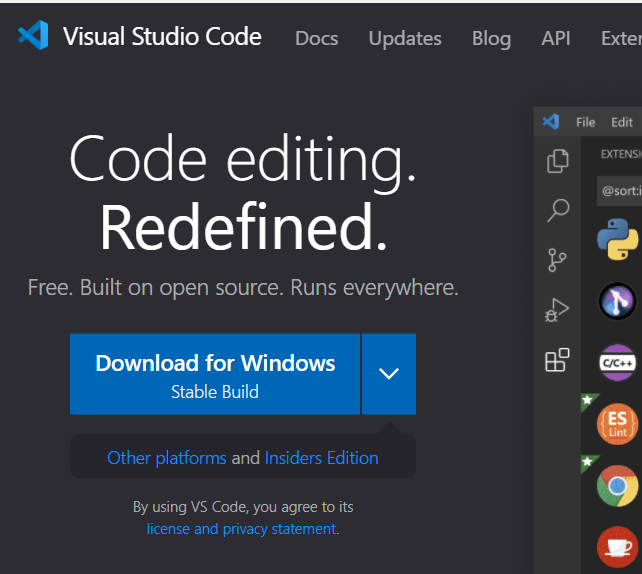Viewport: 642px width, 574px height.
Task: Select the GitLens extension icon
Action: [617, 301]
